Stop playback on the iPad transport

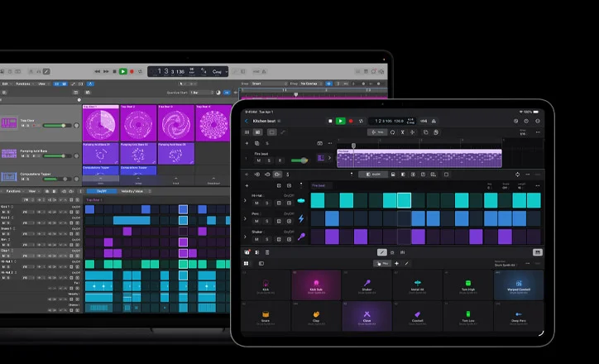(330, 121)
